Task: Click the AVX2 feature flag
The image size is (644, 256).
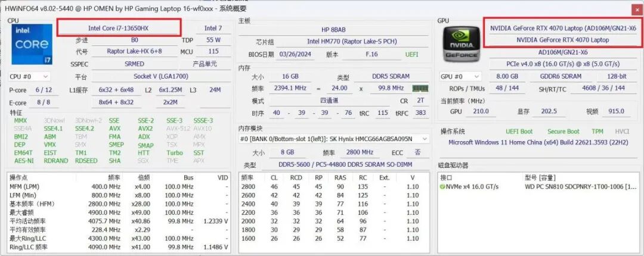Action: 145,129
